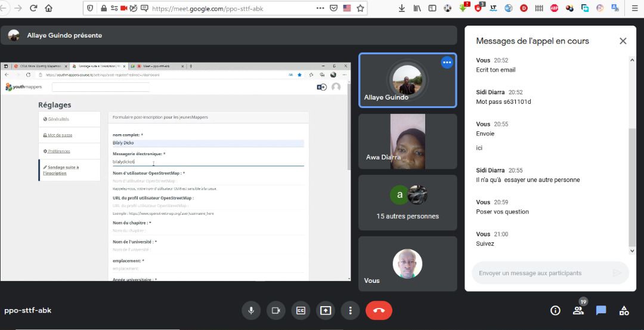Viewport: 644px width, 330px height.
Task: Click the scroll down arrow in messages panel
Action: click(632, 251)
